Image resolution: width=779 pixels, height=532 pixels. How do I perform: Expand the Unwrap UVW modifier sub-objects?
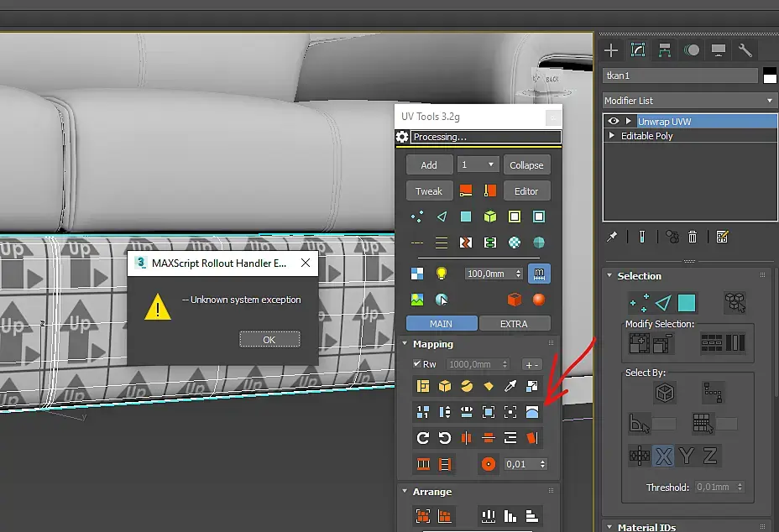(x=629, y=121)
